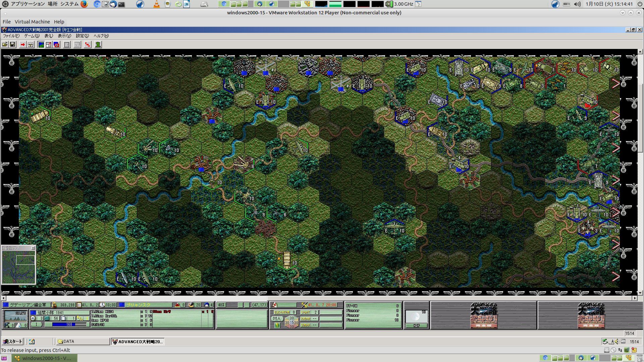Open the アプリケーション menu in top panel

[28, 4]
